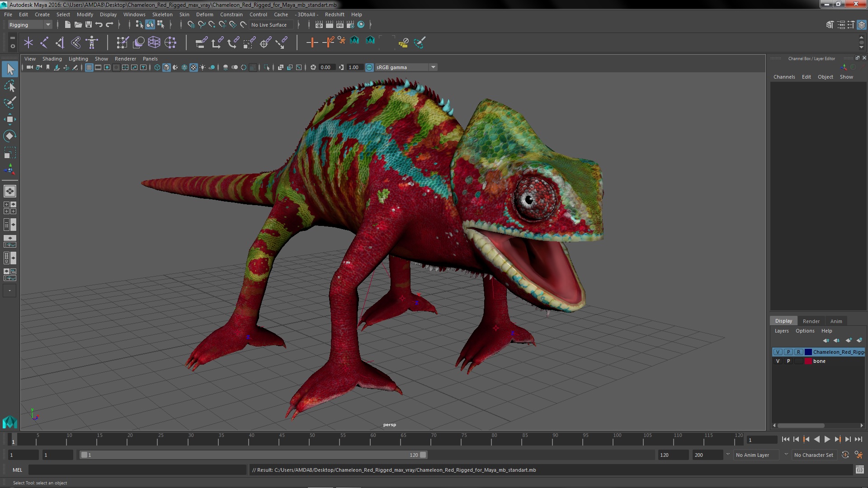868x488 pixels.
Task: Open the animation preferences icon
Action: 859,455
